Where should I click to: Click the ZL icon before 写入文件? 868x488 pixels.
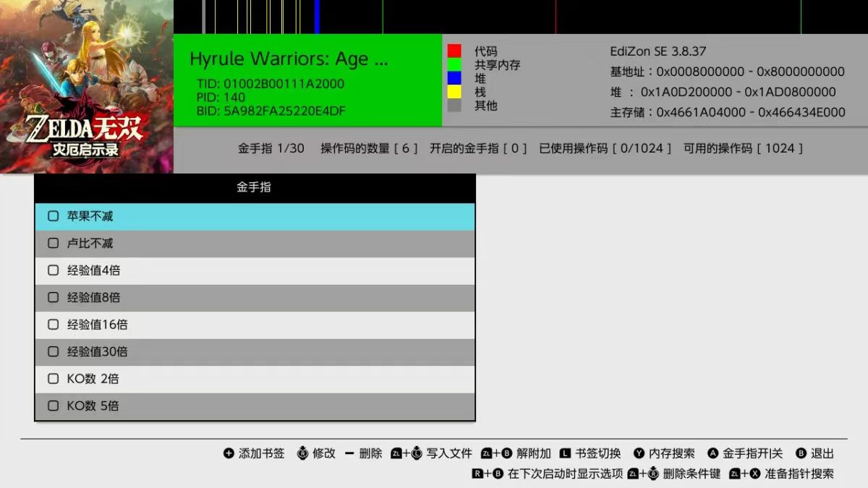point(396,453)
